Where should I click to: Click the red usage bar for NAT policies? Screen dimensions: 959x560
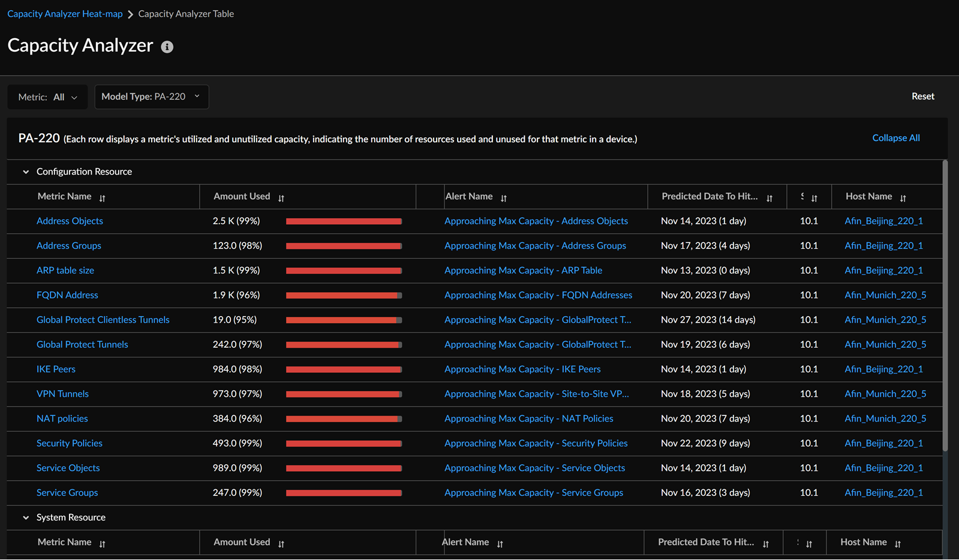click(343, 419)
